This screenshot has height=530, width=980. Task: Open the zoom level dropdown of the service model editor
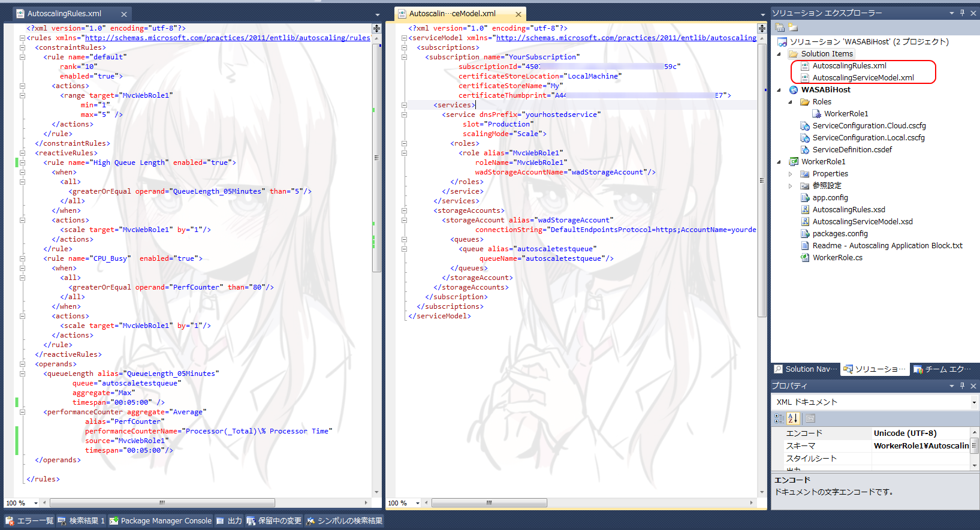coord(418,503)
